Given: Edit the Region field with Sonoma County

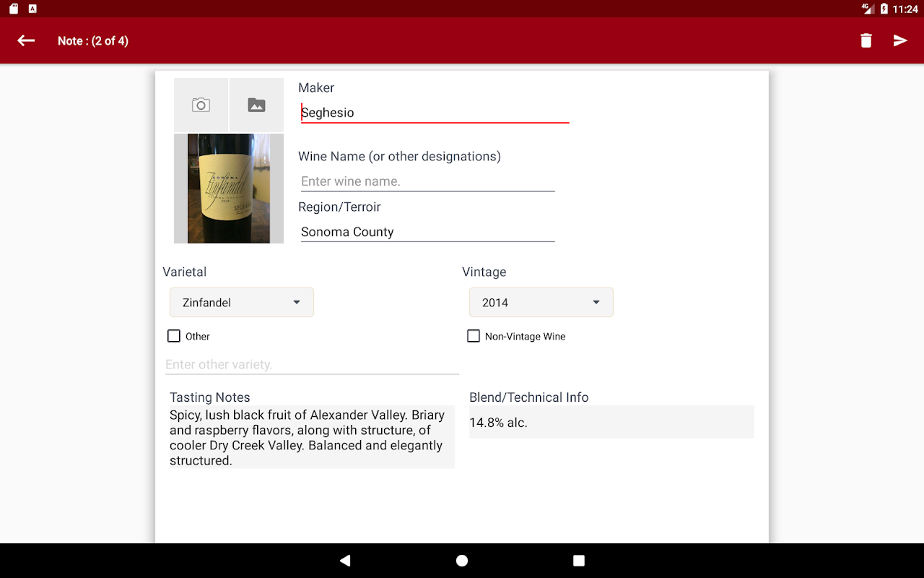Looking at the screenshot, I should click(x=427, y=232).
